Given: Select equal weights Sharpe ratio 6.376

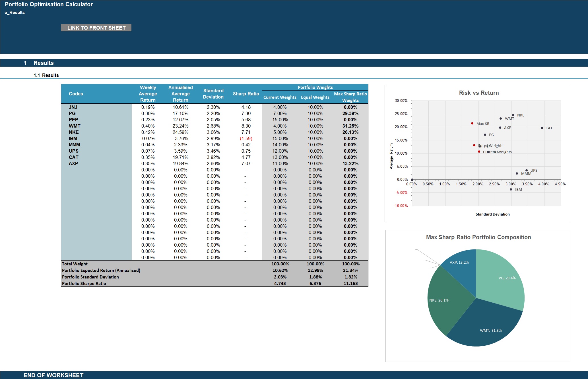Looking at the screenshot, I should [315, 284].
